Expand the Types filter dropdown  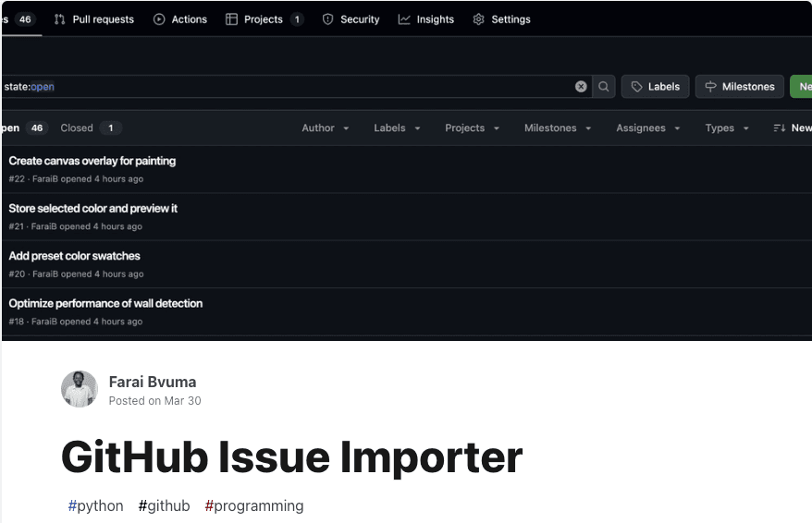727,128
